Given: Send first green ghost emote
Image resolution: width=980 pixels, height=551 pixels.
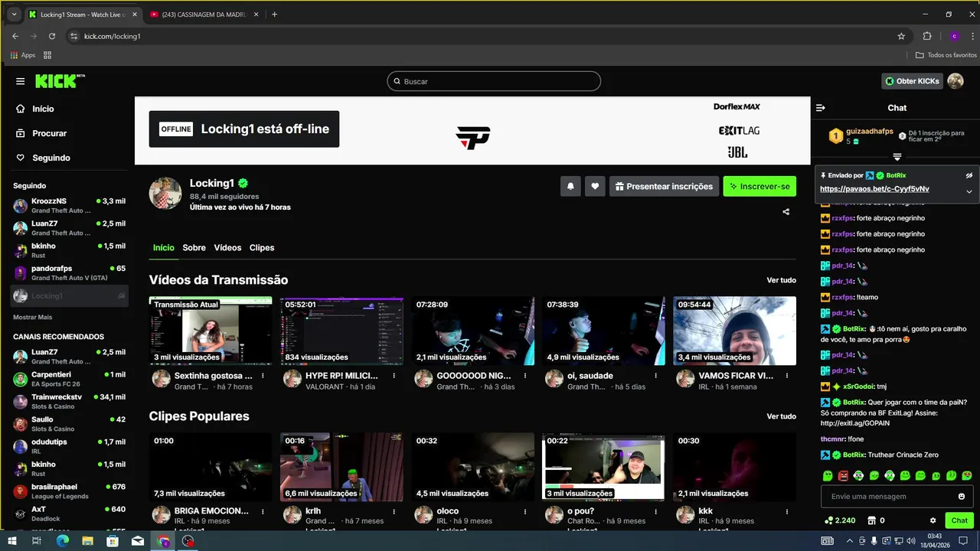Looking at the screenshot, I should point(828,476).
